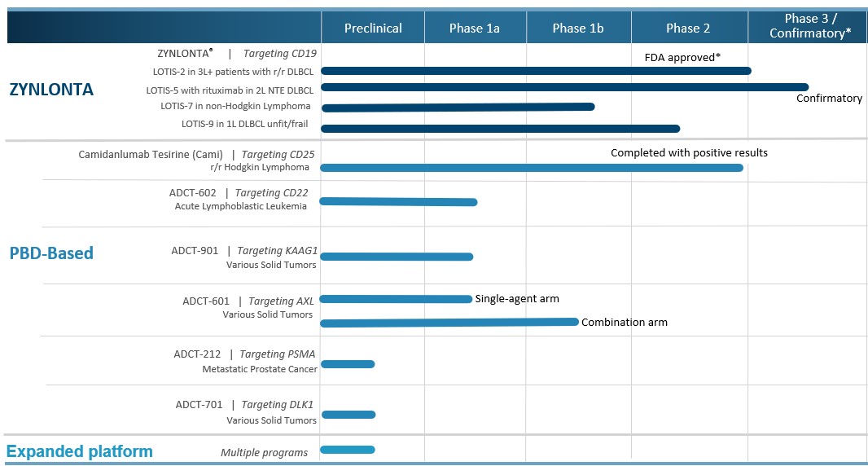Screen dimensions: 868x466
Task: Click 'ADCT-602 | Targeting CD22' label
Action: [239, 193]
